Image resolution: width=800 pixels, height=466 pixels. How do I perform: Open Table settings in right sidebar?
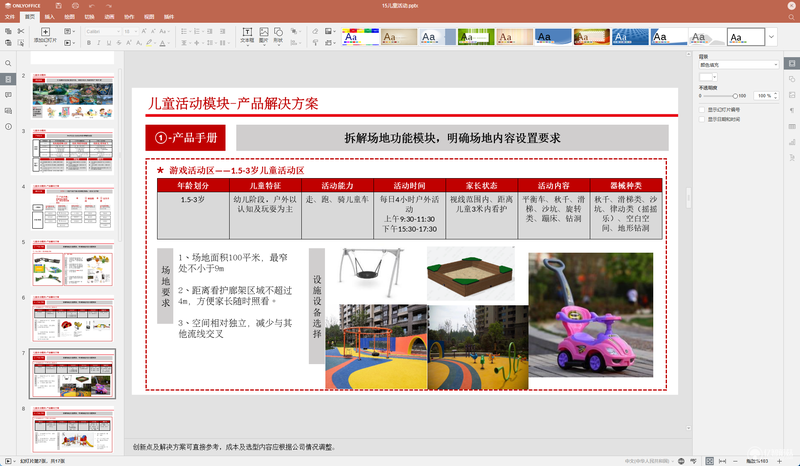pyautogui.click(x=792, y=127)
